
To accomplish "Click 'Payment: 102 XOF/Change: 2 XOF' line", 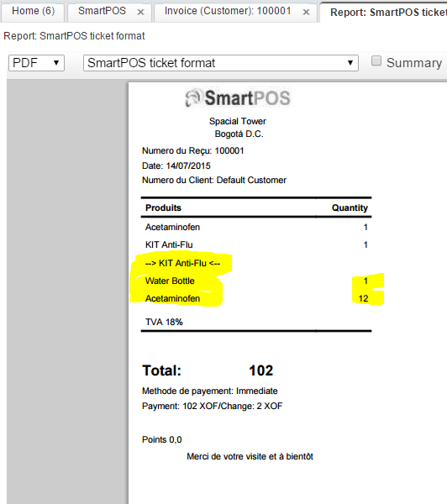I will click(213, 407).
